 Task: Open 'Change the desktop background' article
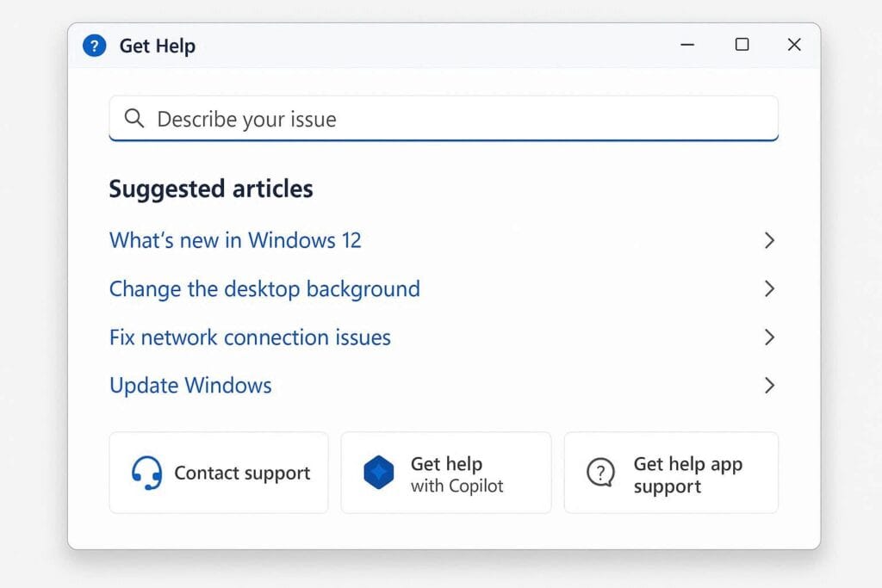[264, 288]
